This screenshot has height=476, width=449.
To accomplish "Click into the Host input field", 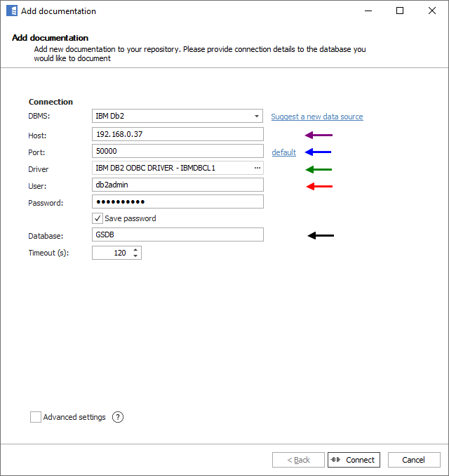I will pyautogui.click(x=177, y=134).
